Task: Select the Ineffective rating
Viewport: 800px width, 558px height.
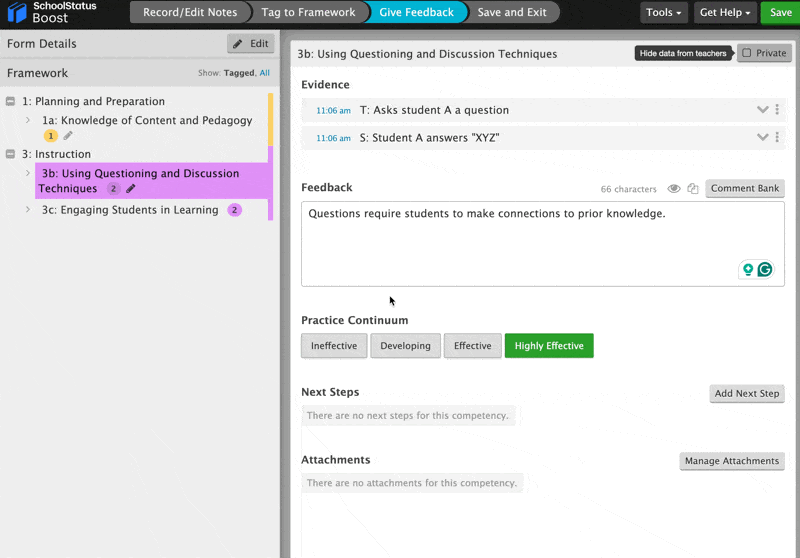Action: tap(334, 346)
